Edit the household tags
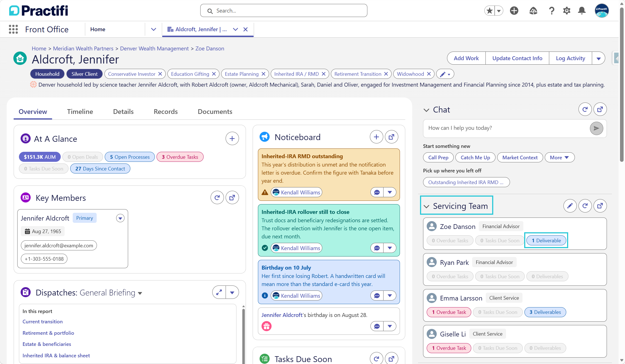625x364 pixels. point(445,74)
